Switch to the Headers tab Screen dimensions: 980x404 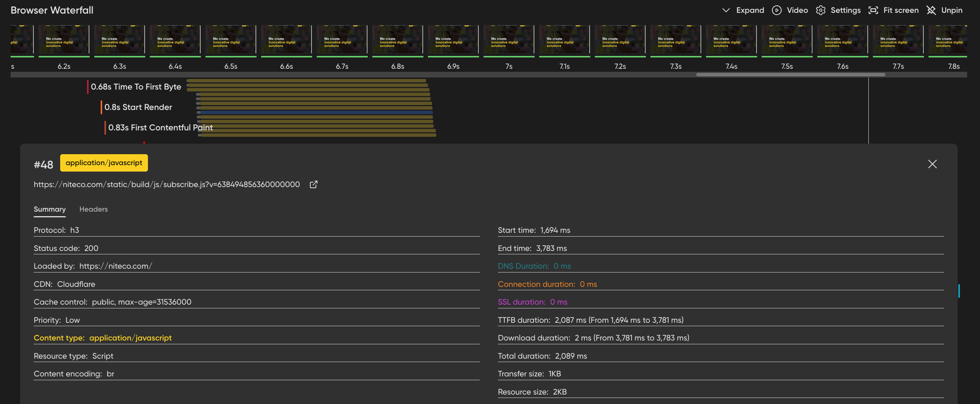(x=93, y=209)
